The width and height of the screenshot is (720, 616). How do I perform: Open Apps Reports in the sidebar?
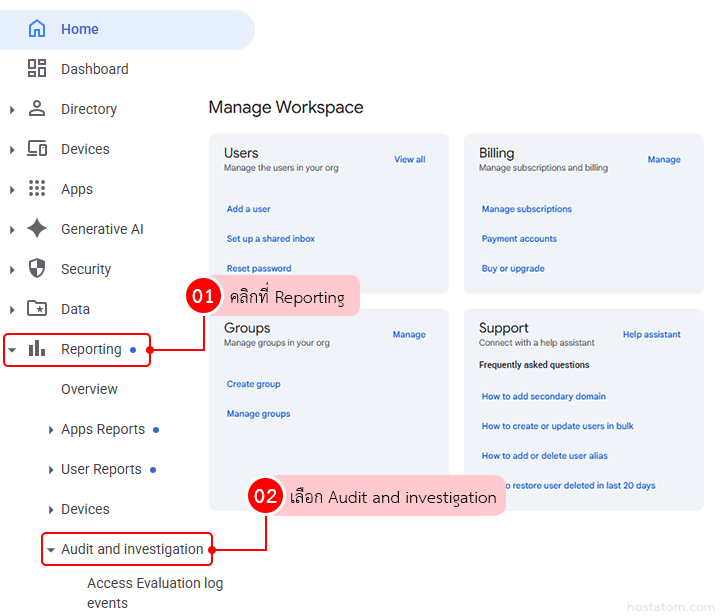tap(103, 429)
